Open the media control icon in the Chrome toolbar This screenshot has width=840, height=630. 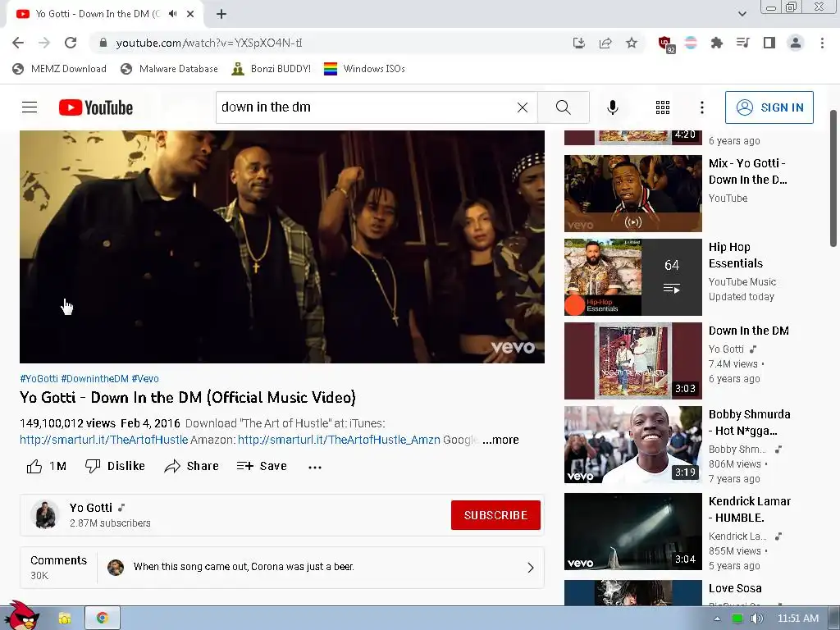743,43
